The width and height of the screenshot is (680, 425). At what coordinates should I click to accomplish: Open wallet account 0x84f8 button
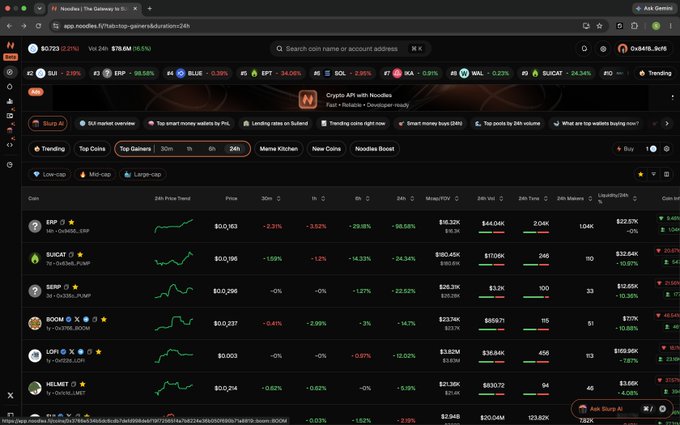pos(642,49)
